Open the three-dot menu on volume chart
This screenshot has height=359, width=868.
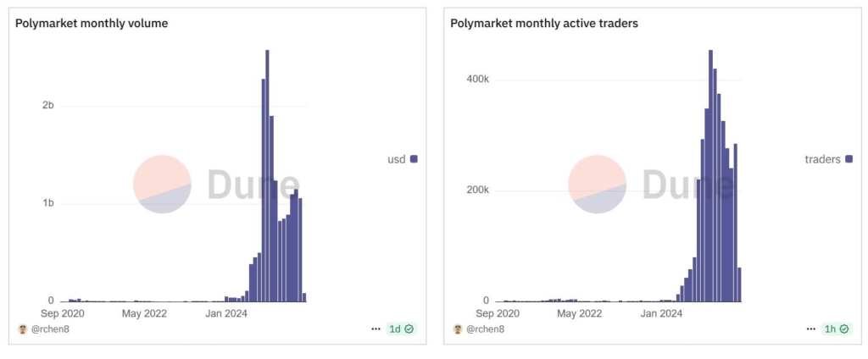pyautogui.click(x=376, y=329)
